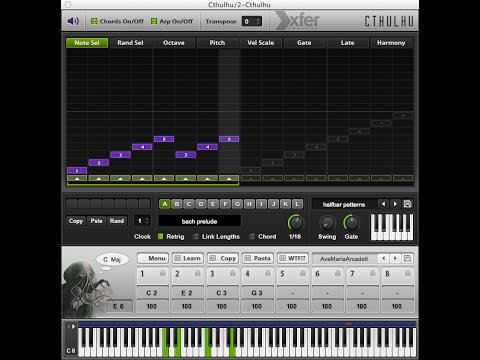This screenshot has height=360, width=480.
Task: Click the E 6 chord key display
Action: [x=119, y=306]
